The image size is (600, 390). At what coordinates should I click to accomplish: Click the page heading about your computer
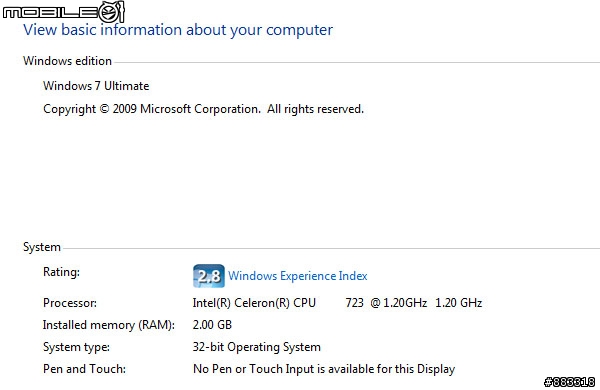[178, 30]
